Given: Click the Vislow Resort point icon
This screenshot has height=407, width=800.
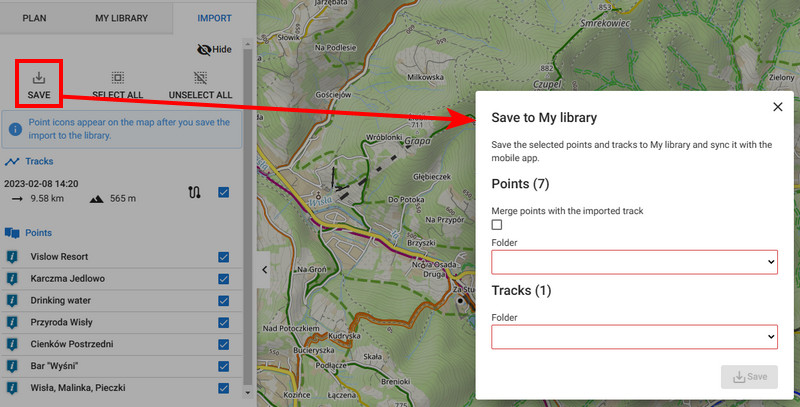Looking at the screenshot, I should (x=12, y=257).
